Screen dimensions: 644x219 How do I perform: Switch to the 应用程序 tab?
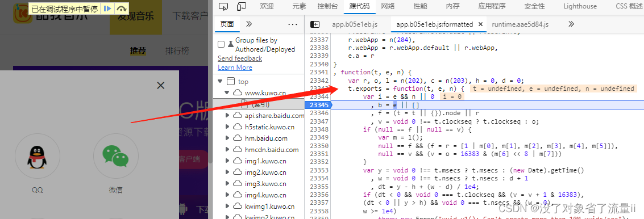point(492,6)
